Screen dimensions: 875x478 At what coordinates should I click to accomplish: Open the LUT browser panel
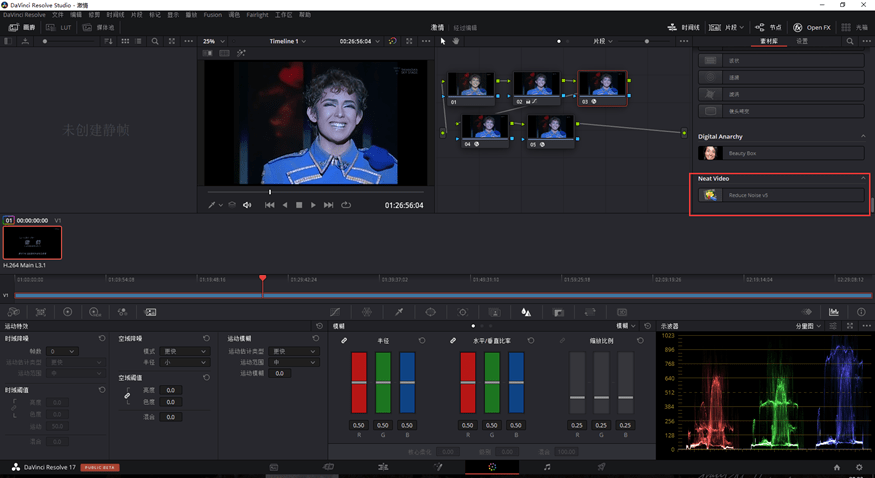point(61,27)
